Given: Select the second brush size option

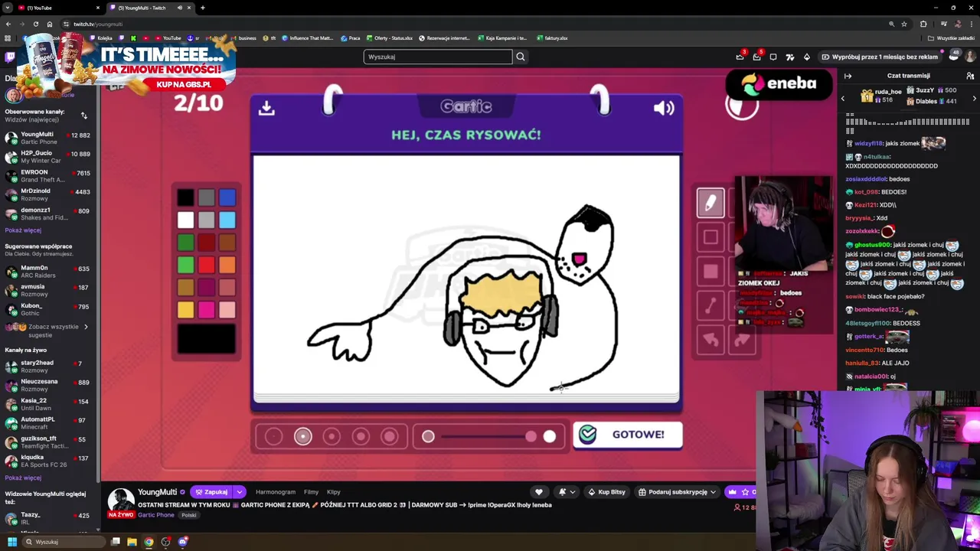Looking at the screenshot, I should coord(302,436).
